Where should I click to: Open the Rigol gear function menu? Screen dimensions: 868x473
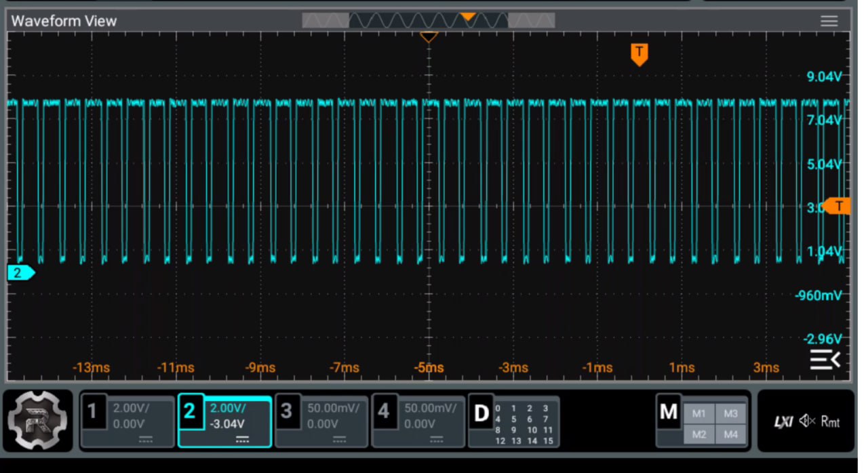click(39, 421)
